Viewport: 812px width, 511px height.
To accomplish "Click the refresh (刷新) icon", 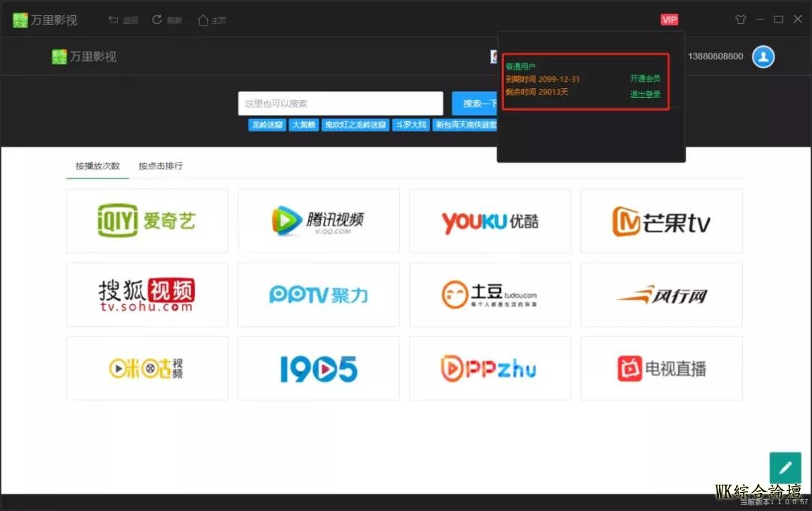I will (157, 20).
